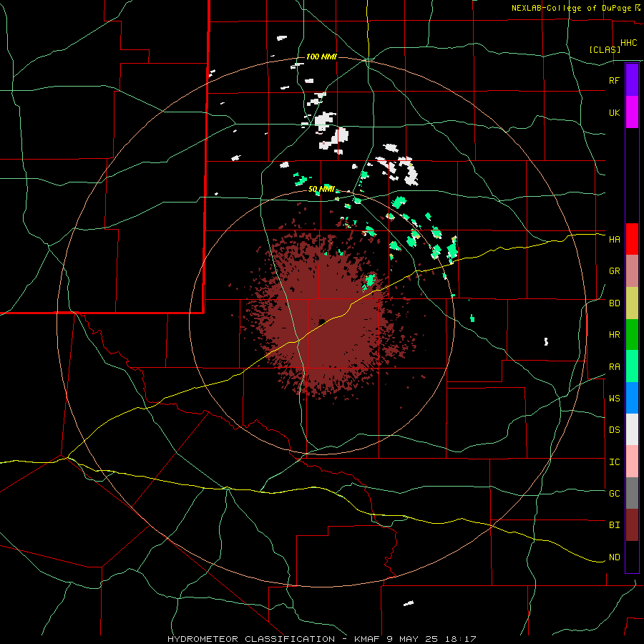Select the GC gray legend swatch
644x644 pixels.
pos(632,493)
